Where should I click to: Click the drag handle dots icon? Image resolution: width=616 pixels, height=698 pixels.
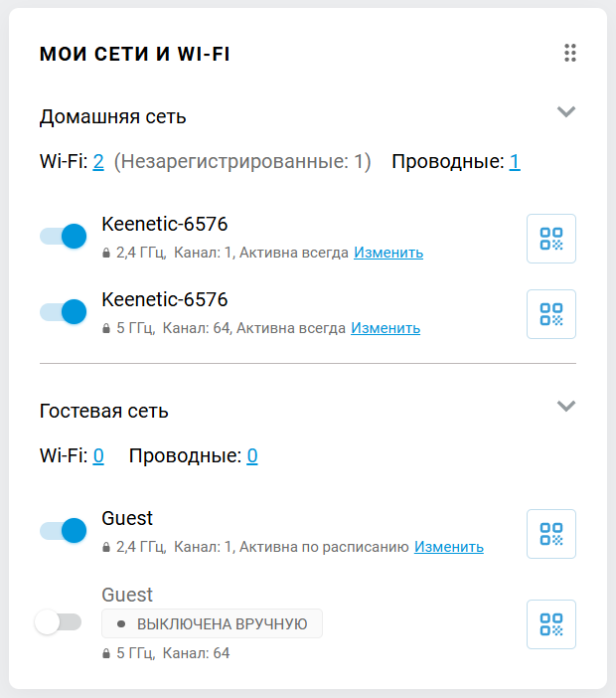coord(570,53)
